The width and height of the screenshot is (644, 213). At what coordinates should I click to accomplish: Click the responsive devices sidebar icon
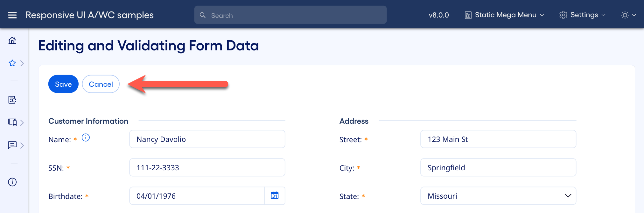coord(12,122)
